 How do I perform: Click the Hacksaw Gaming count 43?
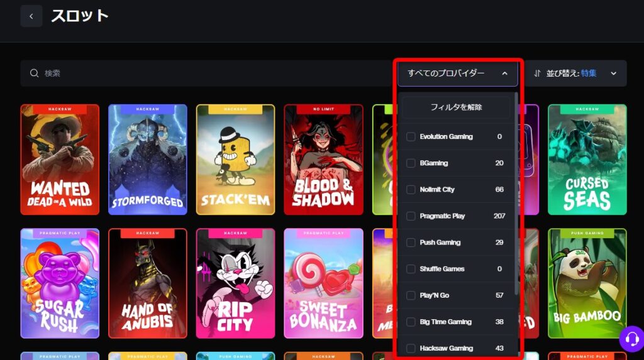point(499,349)
